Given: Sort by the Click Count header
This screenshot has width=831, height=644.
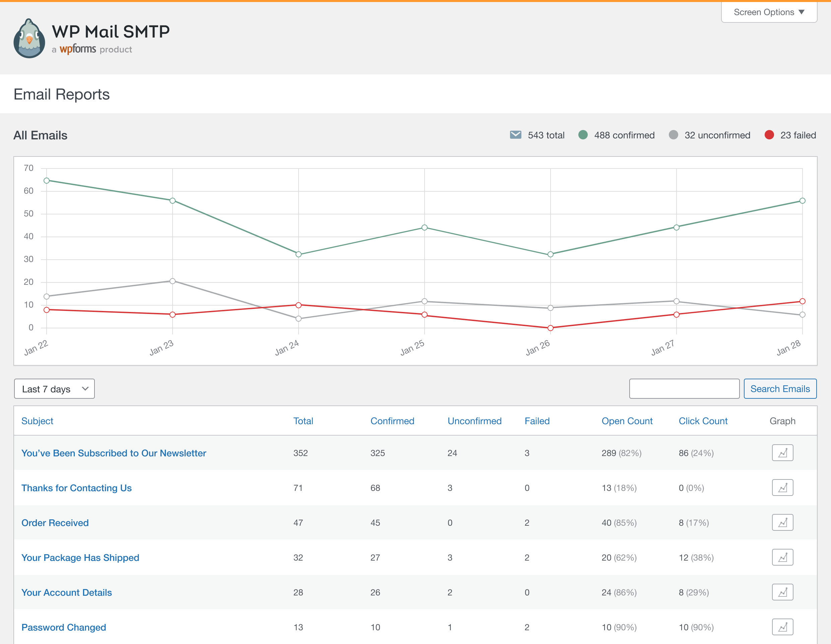Looking at the screenshot, I should (703, 421).
